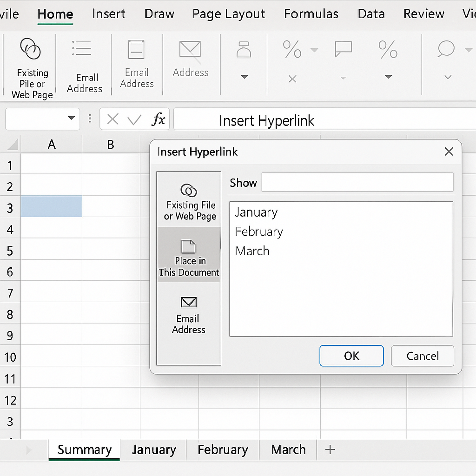Select February in the document list
The image size is (476, 476).
point(259,231)
